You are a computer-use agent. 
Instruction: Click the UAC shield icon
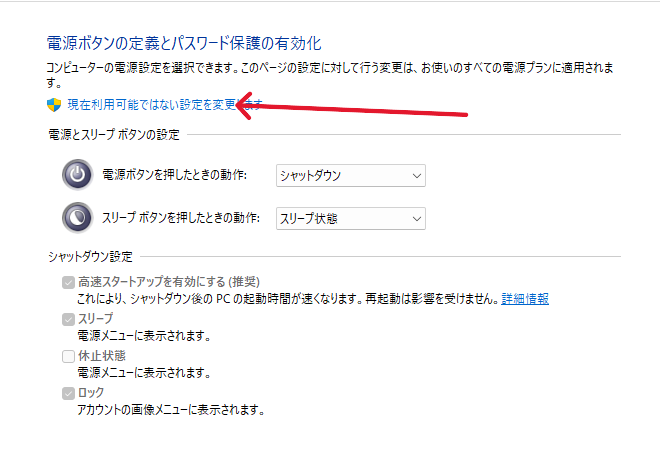pos(54,105)
